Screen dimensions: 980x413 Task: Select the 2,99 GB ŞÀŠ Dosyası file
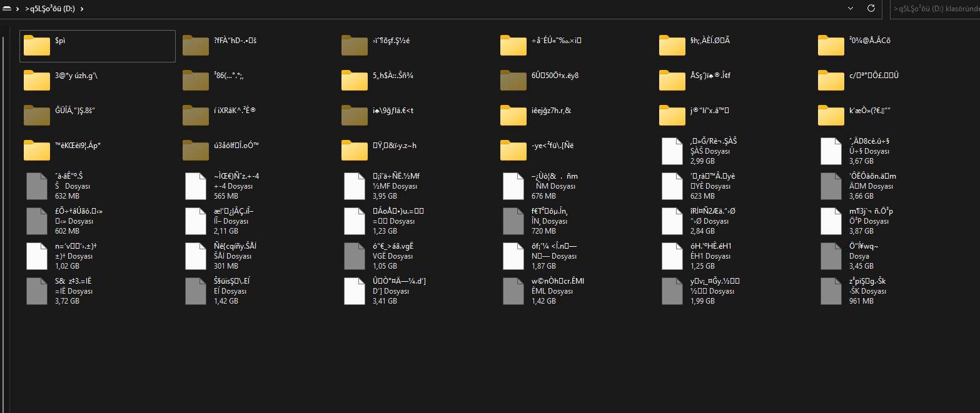click(672, 151)
